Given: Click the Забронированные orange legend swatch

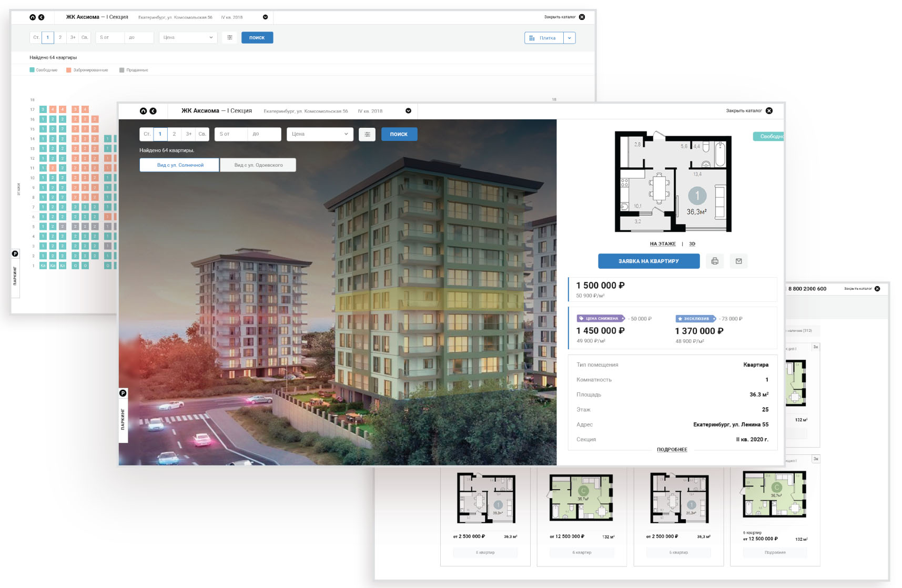Looking at the screenshot, I should [x=69, y=70].
